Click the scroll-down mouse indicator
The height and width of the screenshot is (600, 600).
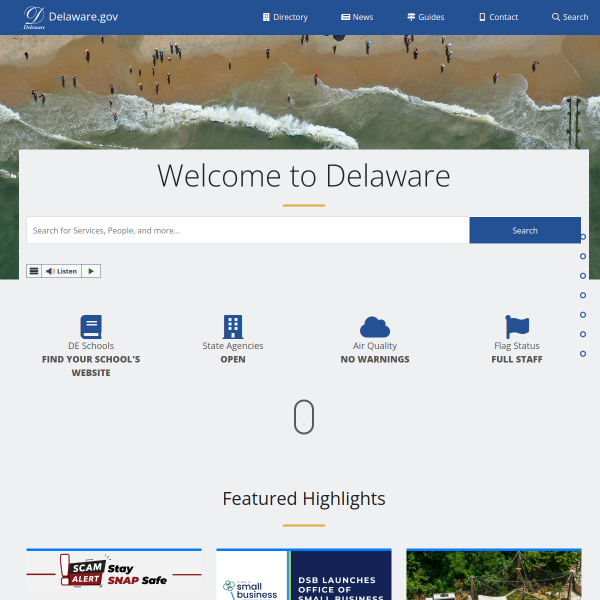304,417
